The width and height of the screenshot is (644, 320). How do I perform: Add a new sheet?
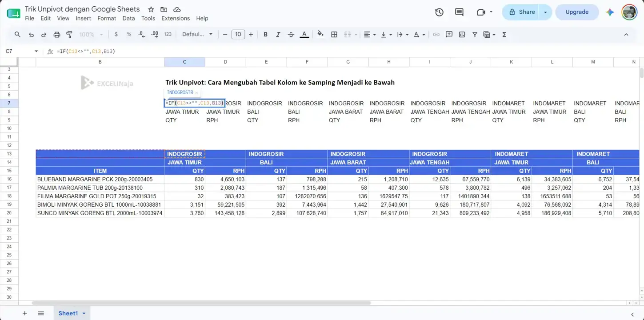tap(25, 313)
